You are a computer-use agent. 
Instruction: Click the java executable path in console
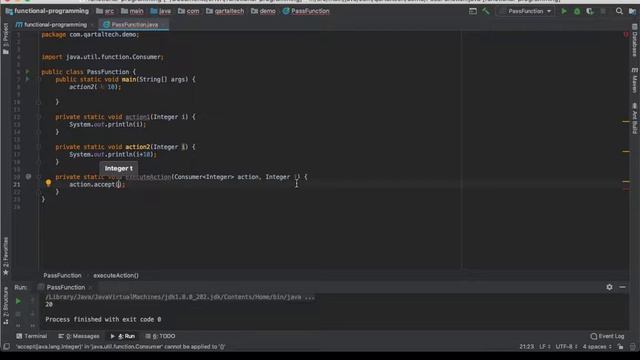(x=180, y=297)
